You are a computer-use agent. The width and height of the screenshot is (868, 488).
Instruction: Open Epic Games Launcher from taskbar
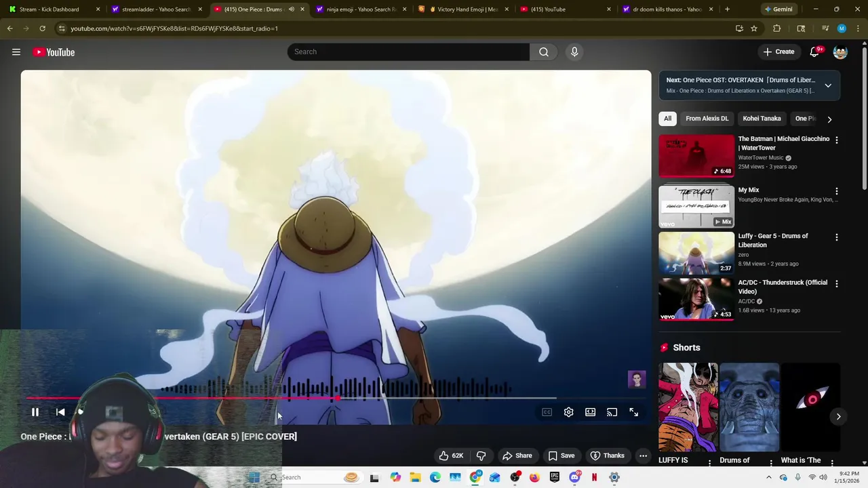tap(555, 477)
